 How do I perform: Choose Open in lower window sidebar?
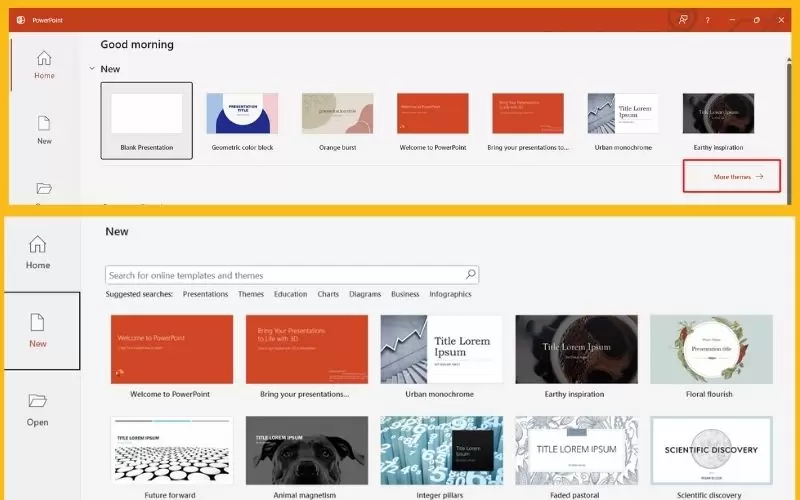point(38,410)
